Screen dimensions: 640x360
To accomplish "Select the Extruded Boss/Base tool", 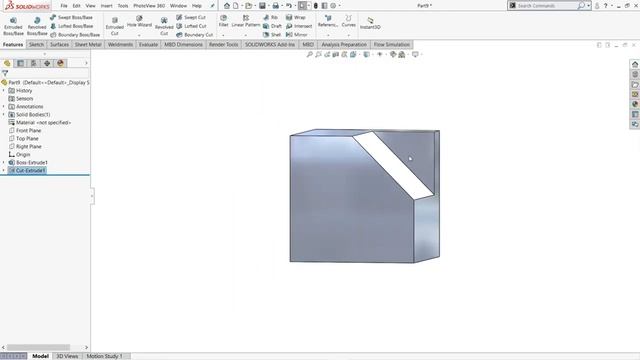I will [13, 27].
